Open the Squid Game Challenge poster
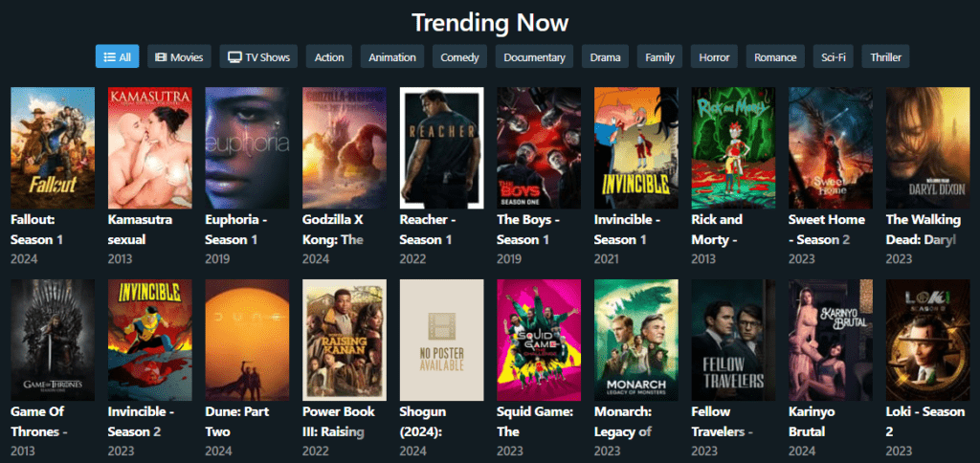This screenshot has height=463, width=980. click(539, 340)
